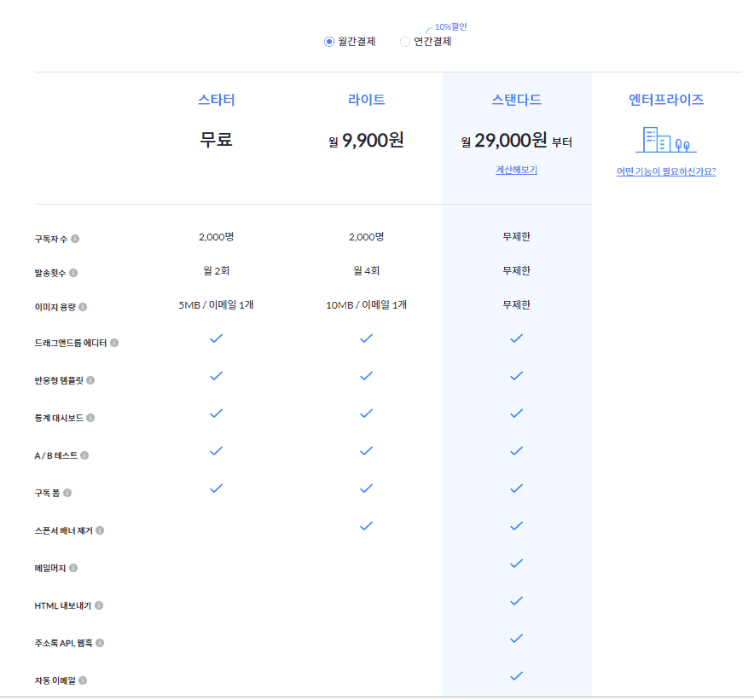754x700 pixels.
Task: Click the 라이트 plan heading
Action: coord(366,100)
